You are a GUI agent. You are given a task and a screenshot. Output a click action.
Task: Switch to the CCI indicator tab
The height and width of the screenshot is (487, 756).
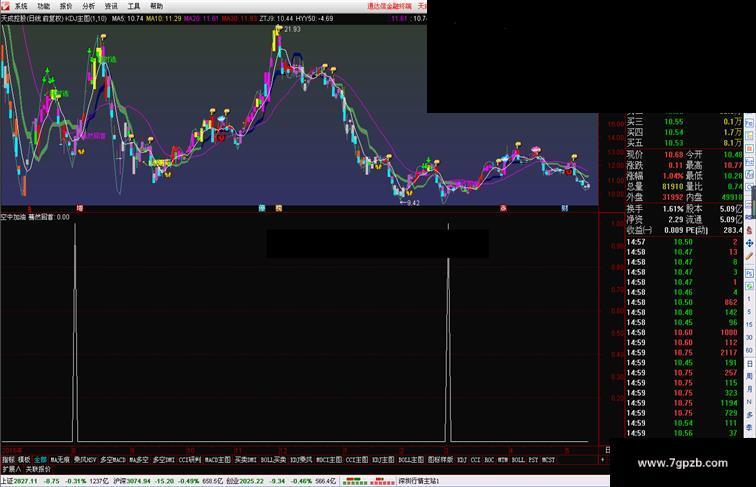475,460
